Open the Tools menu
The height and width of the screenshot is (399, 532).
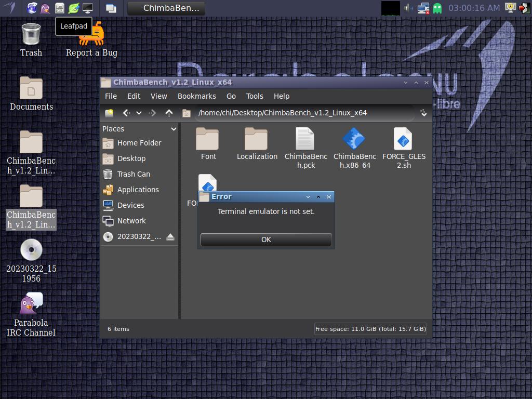254,96
